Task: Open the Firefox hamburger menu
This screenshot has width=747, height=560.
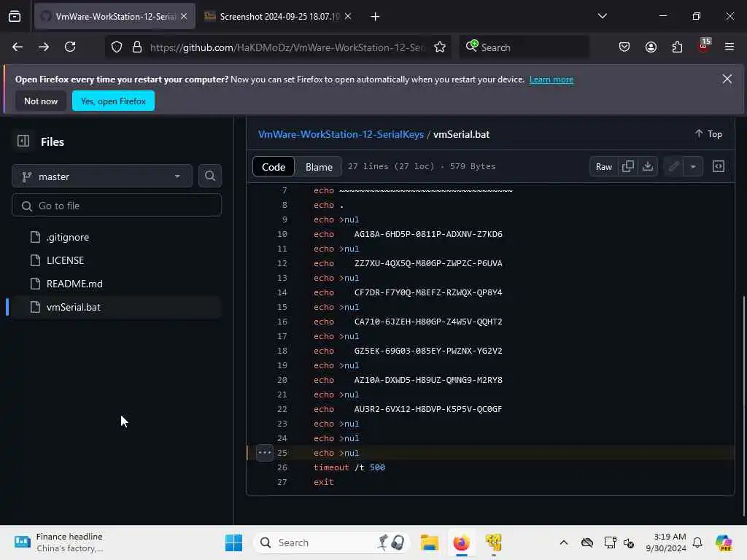Action: click(x=729, y=47)
